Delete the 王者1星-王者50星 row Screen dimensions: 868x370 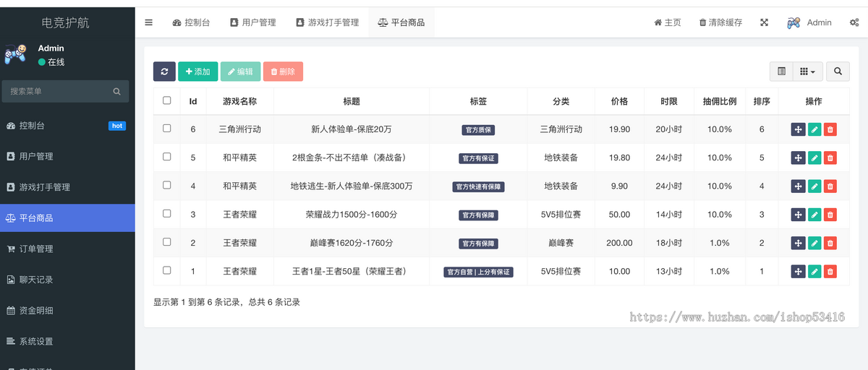pos(830,271)
